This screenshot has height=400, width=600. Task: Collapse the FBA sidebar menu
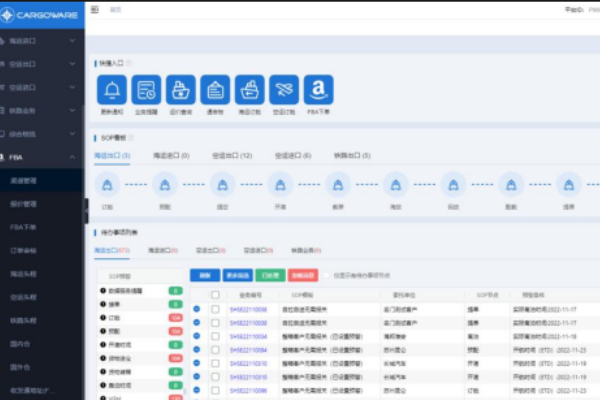coord(72,157)
